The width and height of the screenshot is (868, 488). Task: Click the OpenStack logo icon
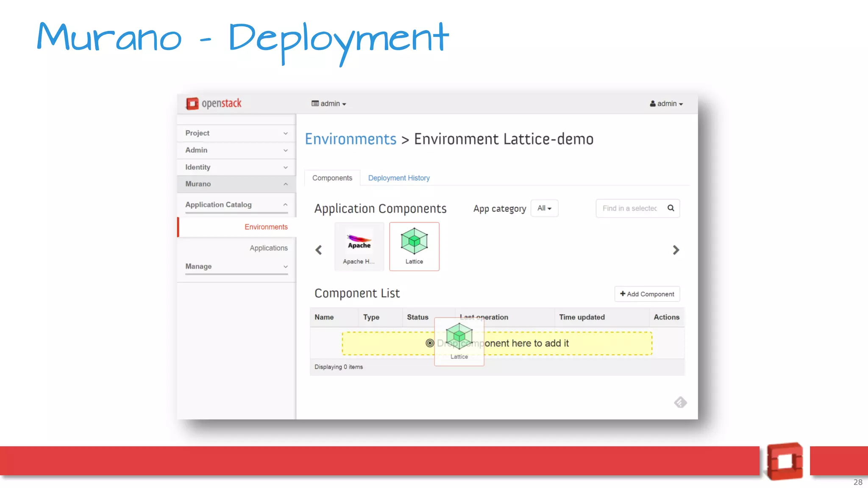(x=192, y=103)
